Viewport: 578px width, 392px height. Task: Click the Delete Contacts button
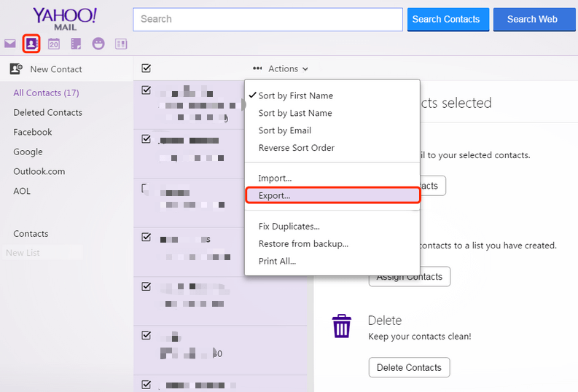pyautogui.click(x=409, y=367)
